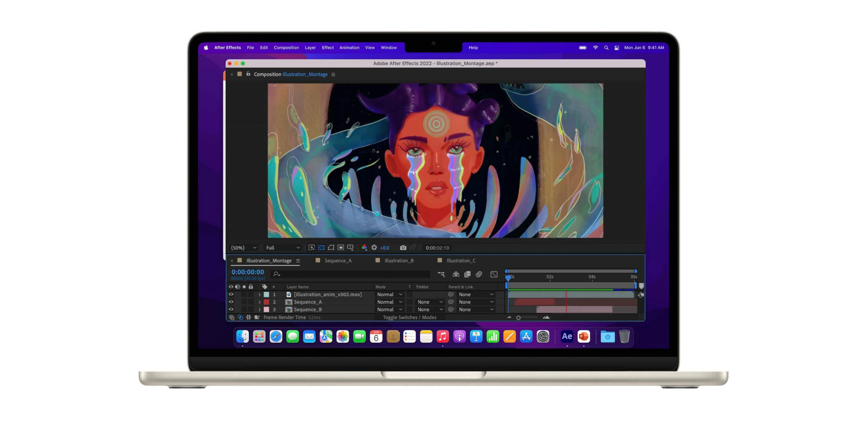Open the Composition Mini-Flowchart icon

coord(441,274)
